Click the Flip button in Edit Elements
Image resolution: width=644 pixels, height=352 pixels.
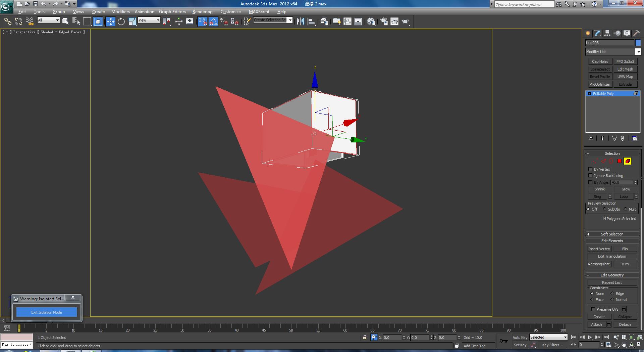(x=625, y=249)
